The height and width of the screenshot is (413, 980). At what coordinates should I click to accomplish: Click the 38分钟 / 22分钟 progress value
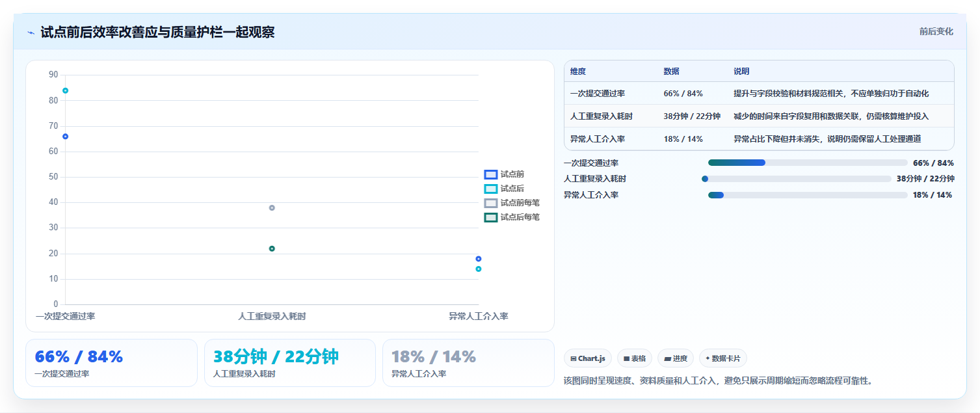925,179
